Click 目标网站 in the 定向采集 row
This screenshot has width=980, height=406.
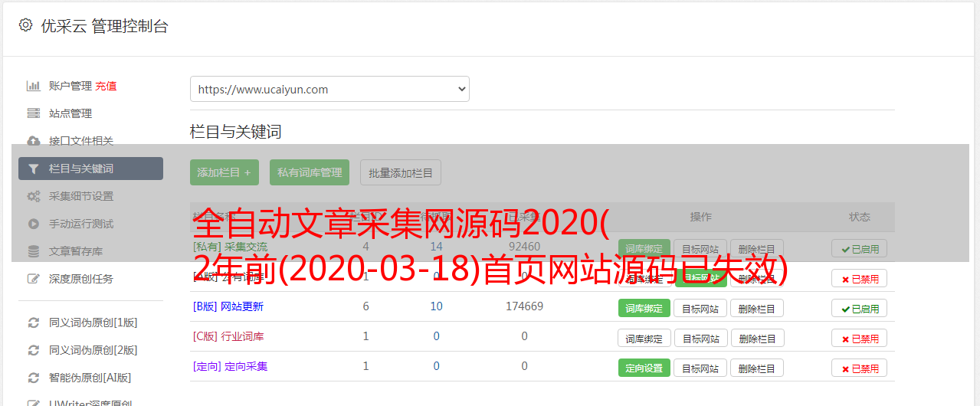(700, 368)
